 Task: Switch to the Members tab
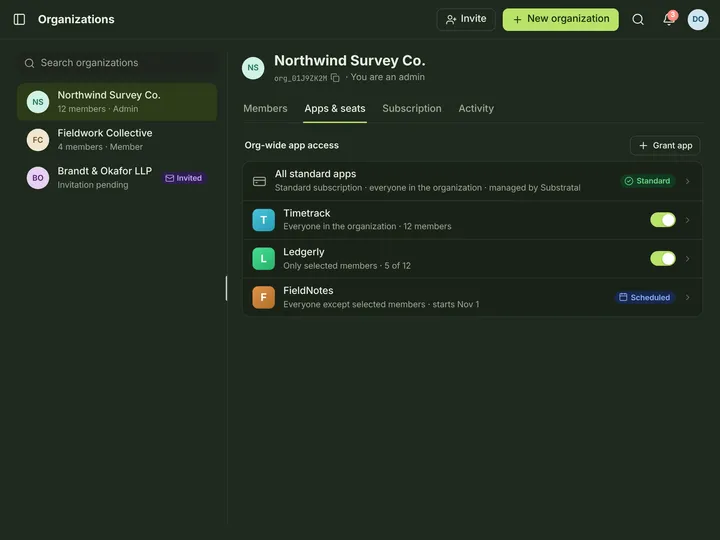(x=265, y=108)
